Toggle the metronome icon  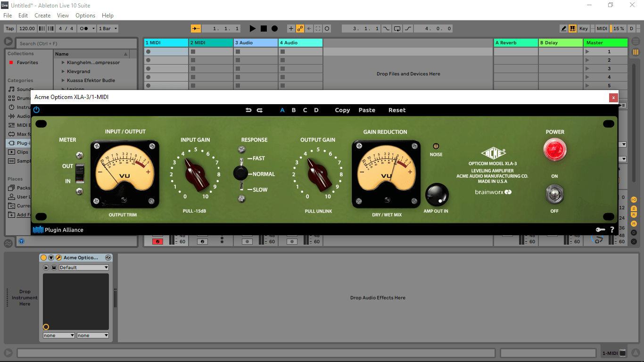(x=84, y=29)
